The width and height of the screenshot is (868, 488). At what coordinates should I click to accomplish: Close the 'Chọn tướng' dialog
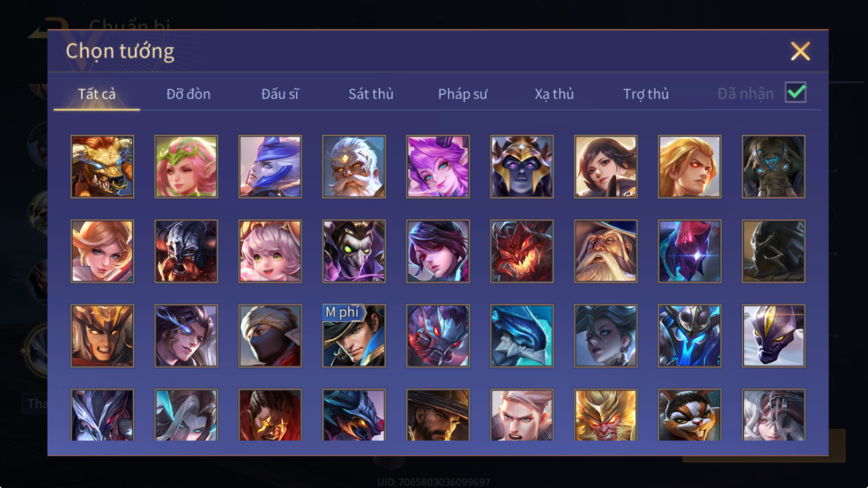pyautogui.click(x=800, y=51)
